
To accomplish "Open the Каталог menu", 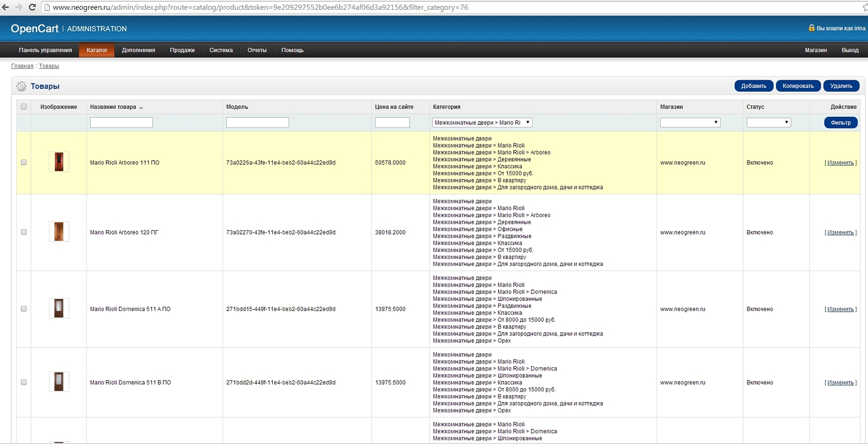I will tap(97, 50).
